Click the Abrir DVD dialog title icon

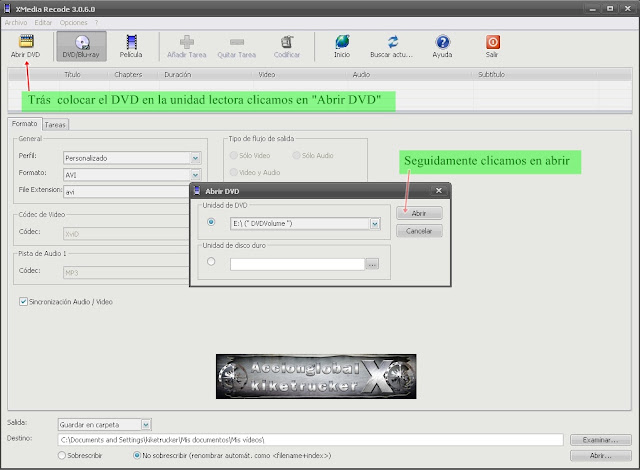(197, 191)
